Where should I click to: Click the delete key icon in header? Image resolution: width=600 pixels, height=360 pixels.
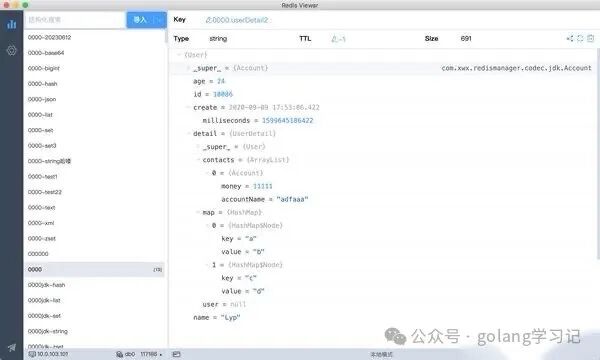coord(590,38)
